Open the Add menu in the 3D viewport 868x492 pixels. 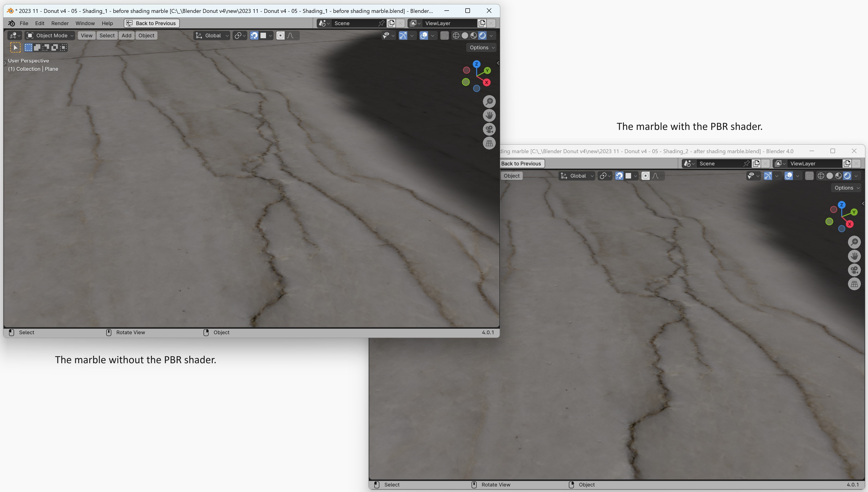coord(126,35)
